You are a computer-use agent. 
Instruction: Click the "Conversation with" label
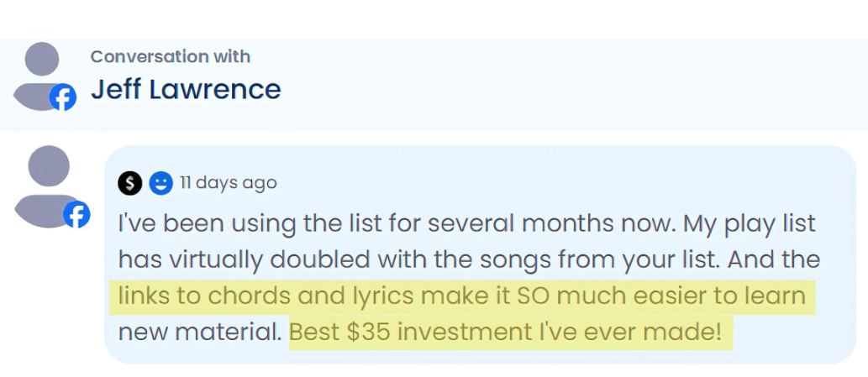click(x=170, y=56)
